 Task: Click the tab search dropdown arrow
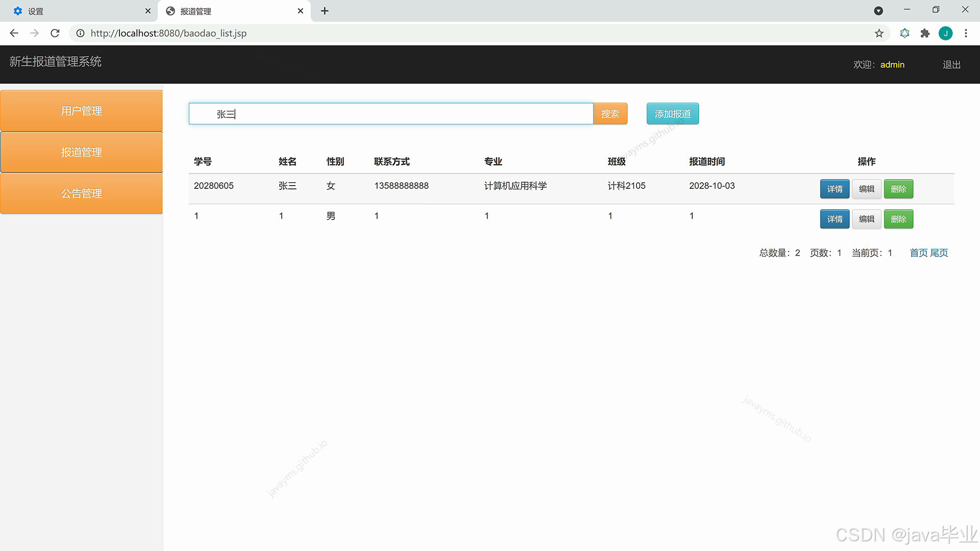pos(878,11)
